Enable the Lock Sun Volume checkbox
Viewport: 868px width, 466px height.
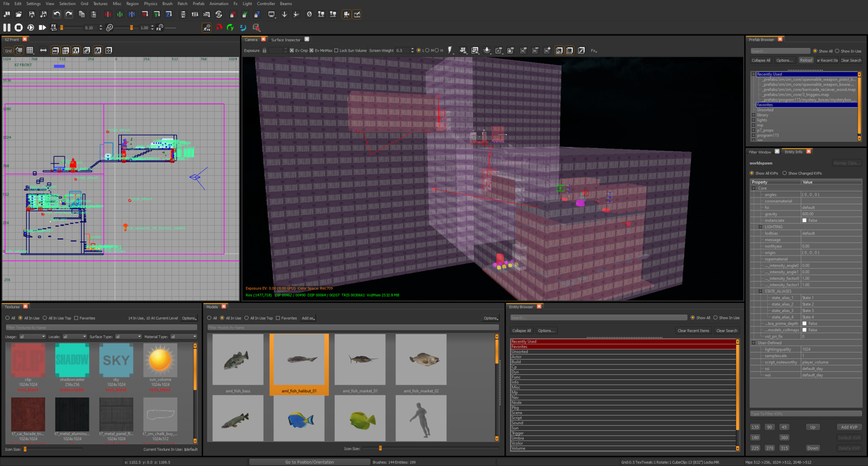[336, 51]
